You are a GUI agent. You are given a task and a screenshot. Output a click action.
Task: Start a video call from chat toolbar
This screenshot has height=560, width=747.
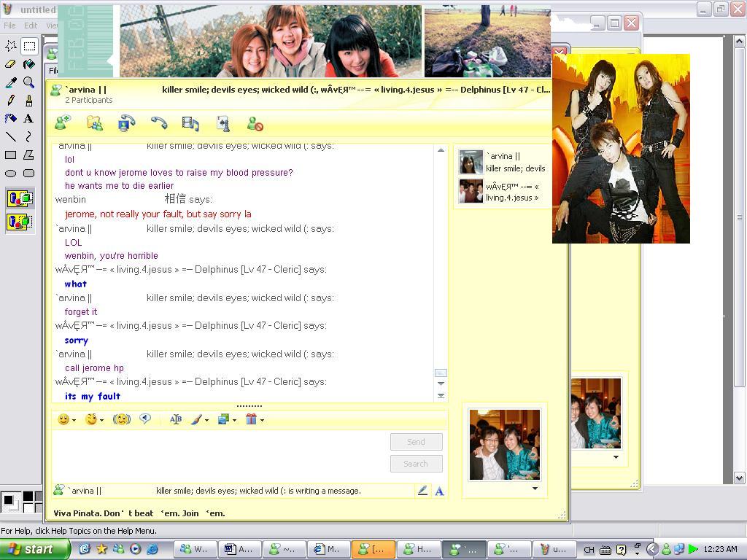click(x=126, y=122)
